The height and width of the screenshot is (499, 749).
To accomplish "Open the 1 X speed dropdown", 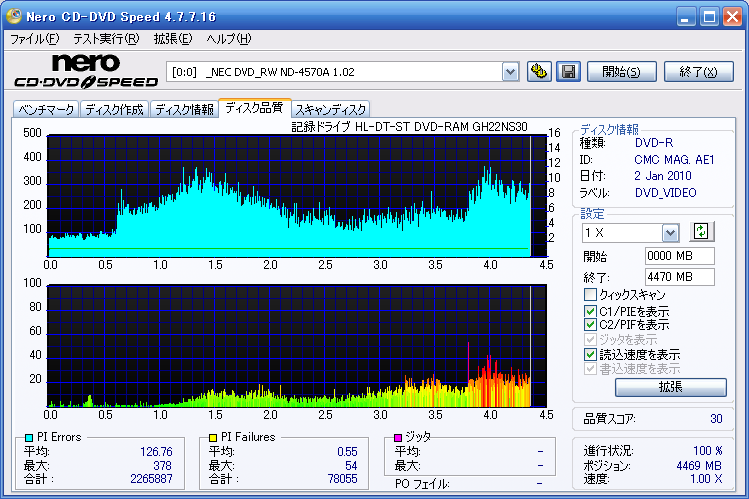I will pos(670,233).
